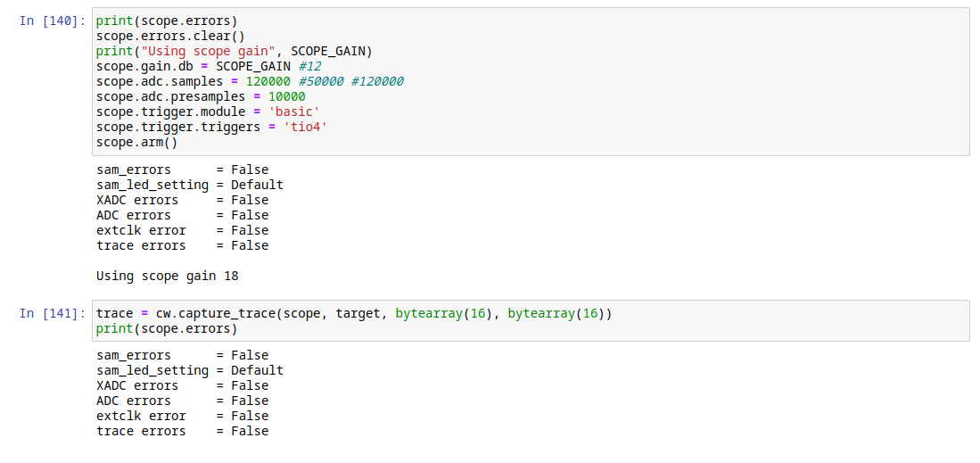Click 'Using scope gain 18' output text
The image size is (980, 463).
click(167, 276)
